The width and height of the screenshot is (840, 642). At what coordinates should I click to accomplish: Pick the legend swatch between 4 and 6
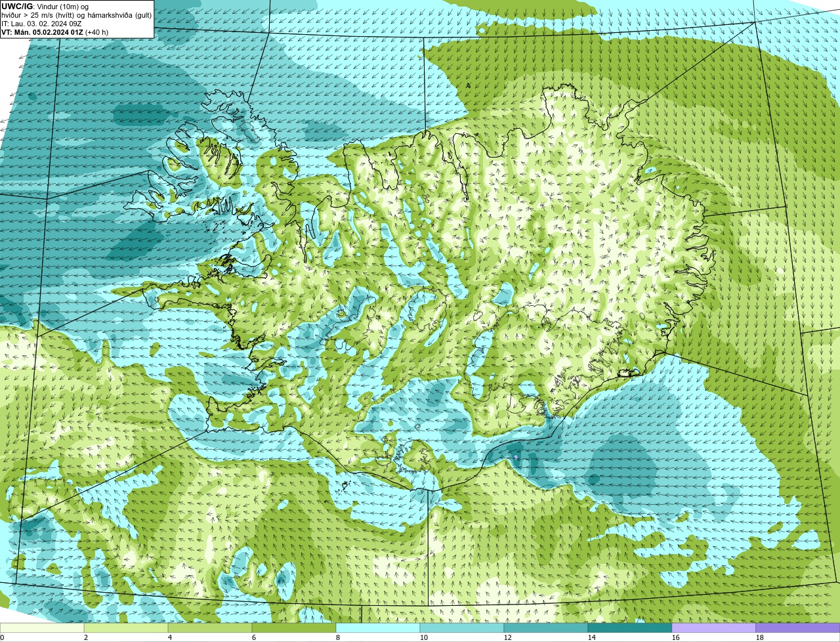(210, 628)
